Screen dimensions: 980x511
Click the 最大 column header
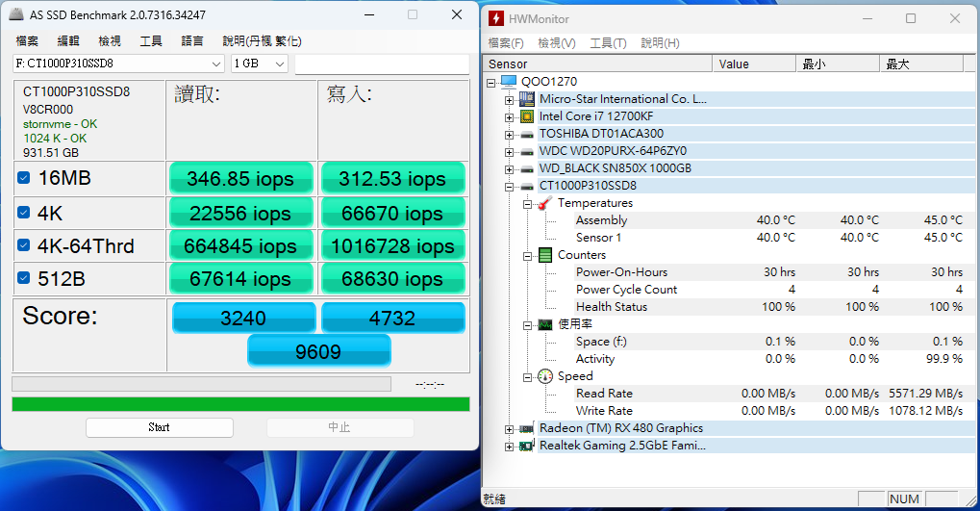(921, 64)
